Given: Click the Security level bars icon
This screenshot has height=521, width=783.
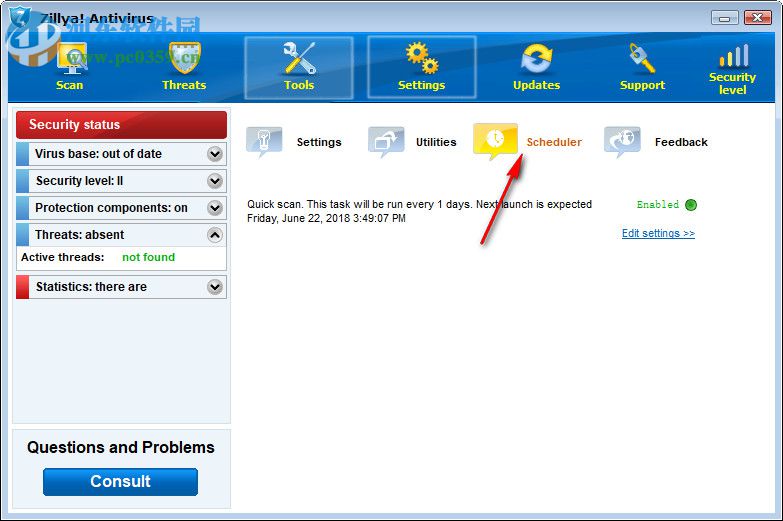Looking at the screenshot, I should (734, 55).
